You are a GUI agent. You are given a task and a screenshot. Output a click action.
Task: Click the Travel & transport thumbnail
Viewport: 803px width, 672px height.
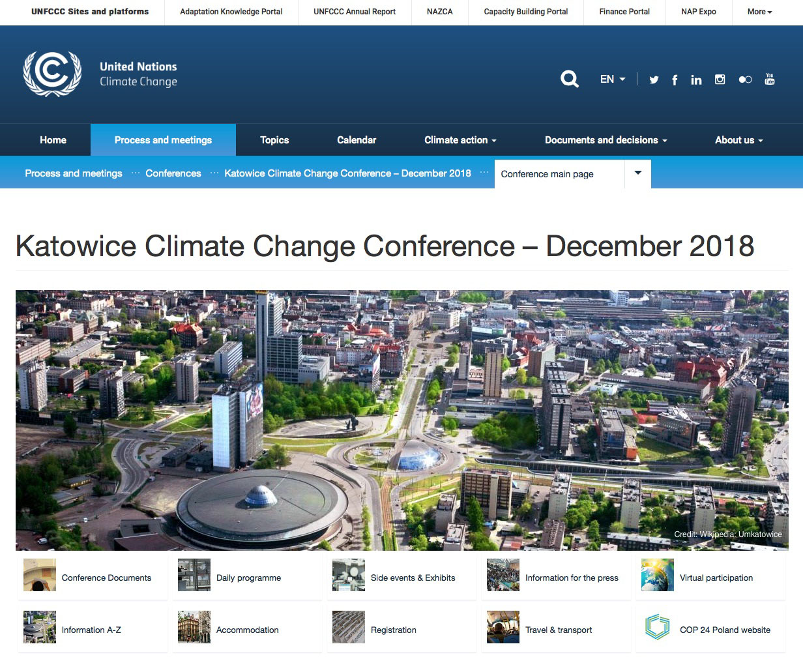pyautogui.click(x=503, y=627)
